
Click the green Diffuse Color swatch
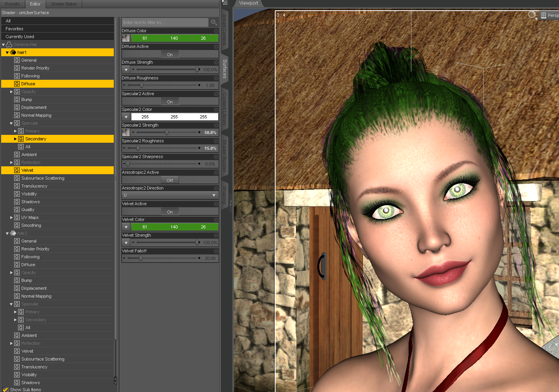pyautogui.click(x=174, y=38)
